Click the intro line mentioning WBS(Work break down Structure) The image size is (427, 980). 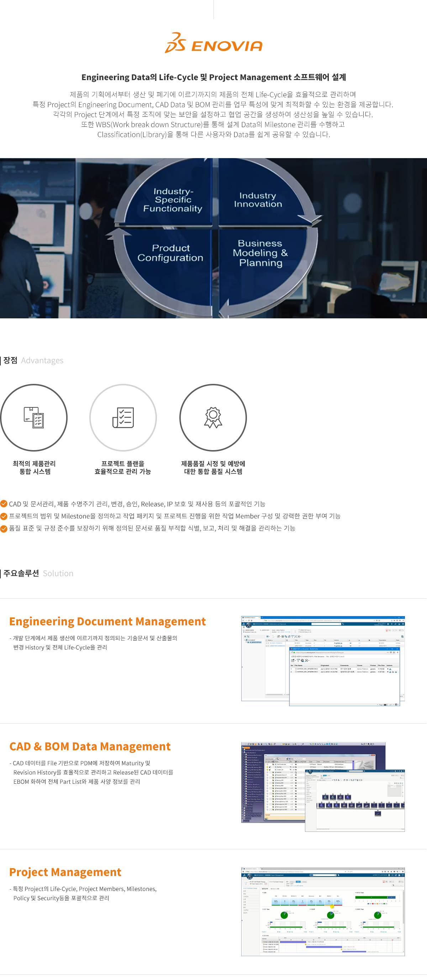(213, 124)
